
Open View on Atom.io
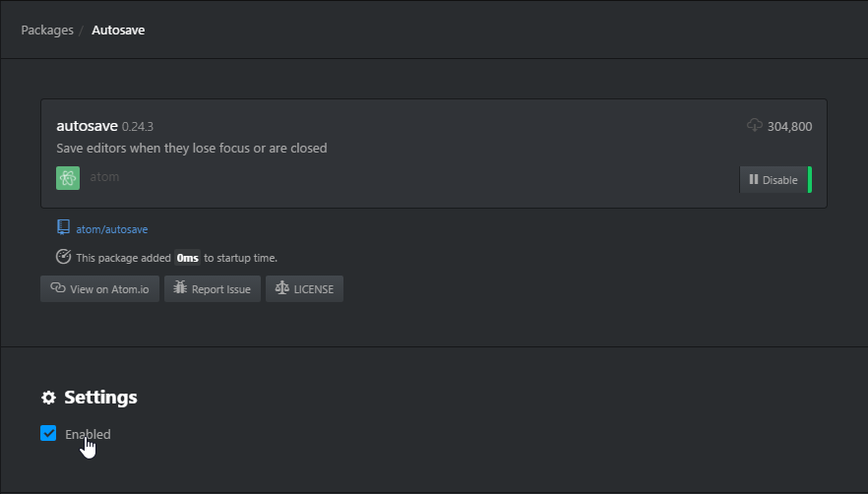click(99, 288)
